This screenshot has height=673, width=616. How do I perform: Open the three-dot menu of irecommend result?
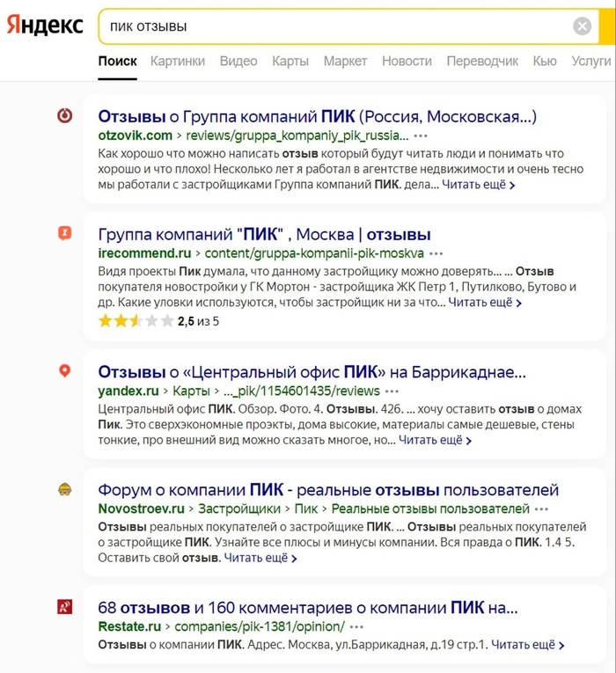(x=436, y=253)
